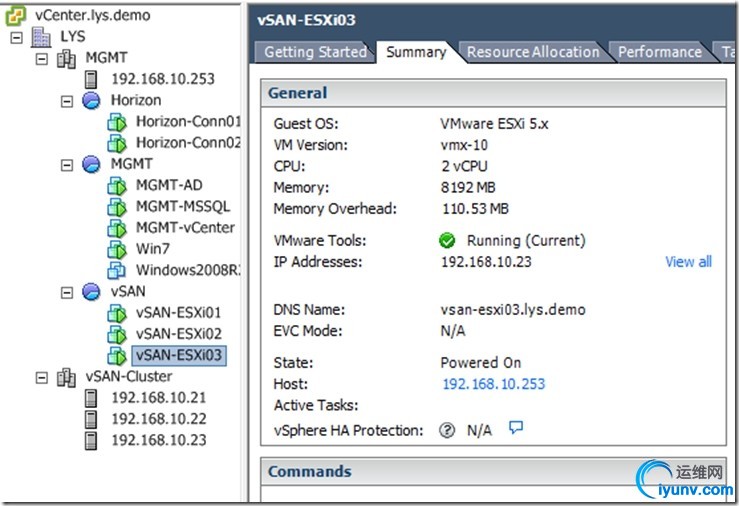
Task: Open the Resource Allocation tab
Action: pyautogui.click(x=533, y=52)
